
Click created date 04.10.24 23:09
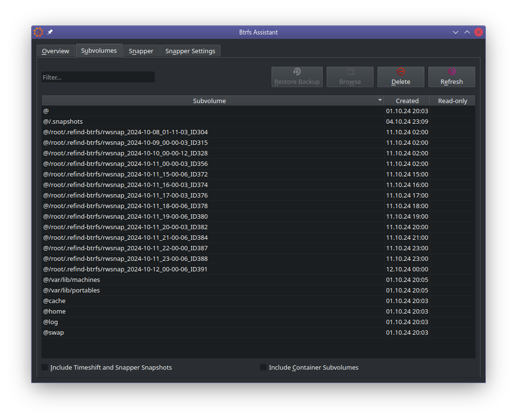pos(407,122)
